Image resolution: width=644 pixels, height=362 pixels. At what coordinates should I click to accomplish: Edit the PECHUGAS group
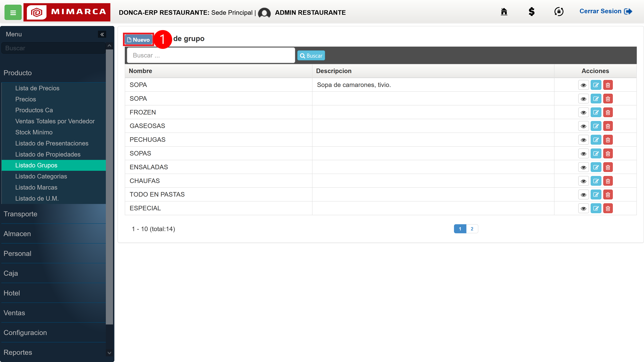(596, 140)
